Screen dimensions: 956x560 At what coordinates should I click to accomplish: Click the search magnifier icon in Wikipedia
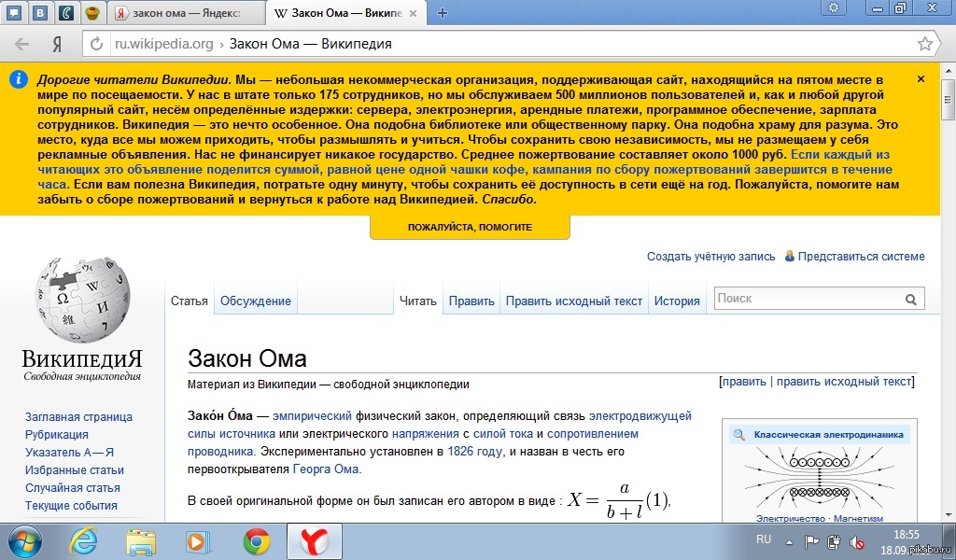tap(911, 300)
